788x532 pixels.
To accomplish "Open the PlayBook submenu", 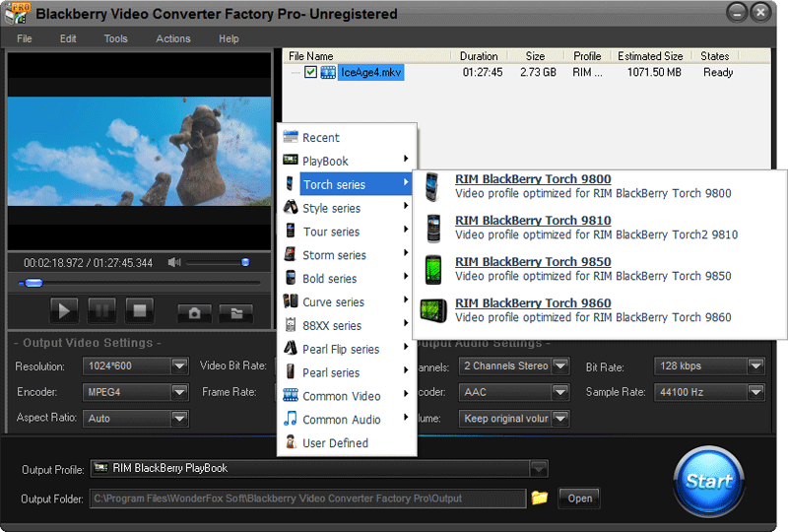I will (347, 161).
